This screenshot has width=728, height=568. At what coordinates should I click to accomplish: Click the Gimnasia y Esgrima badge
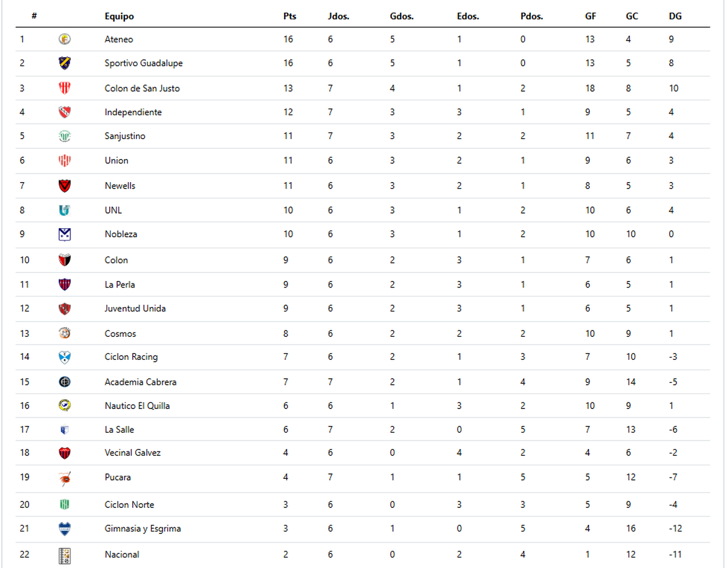click(64, 529)
